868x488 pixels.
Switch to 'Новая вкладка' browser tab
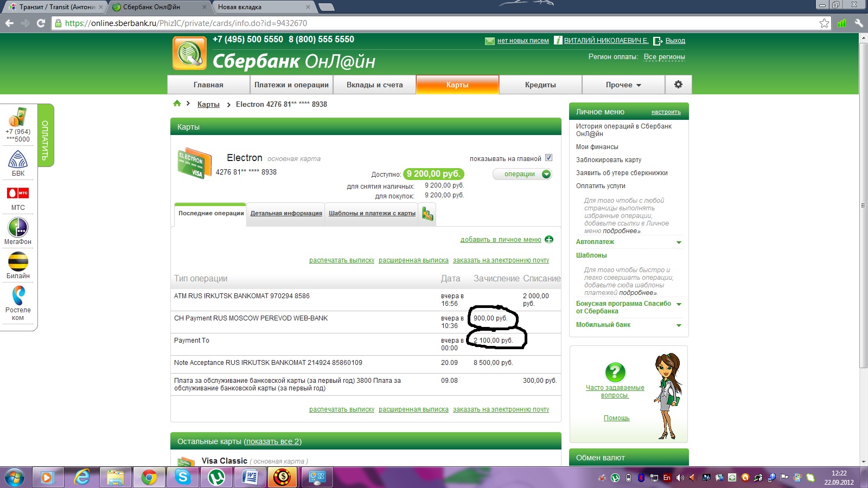coord(263,7)
